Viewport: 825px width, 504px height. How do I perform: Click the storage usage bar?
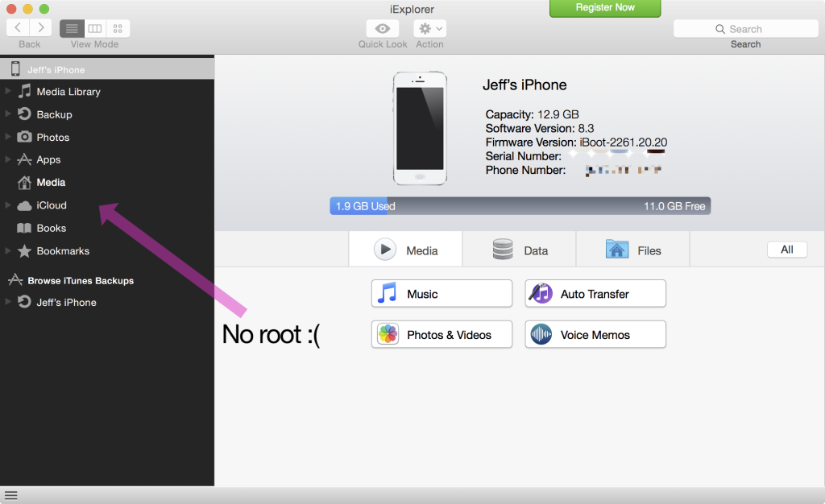click(x=520, y=206)
